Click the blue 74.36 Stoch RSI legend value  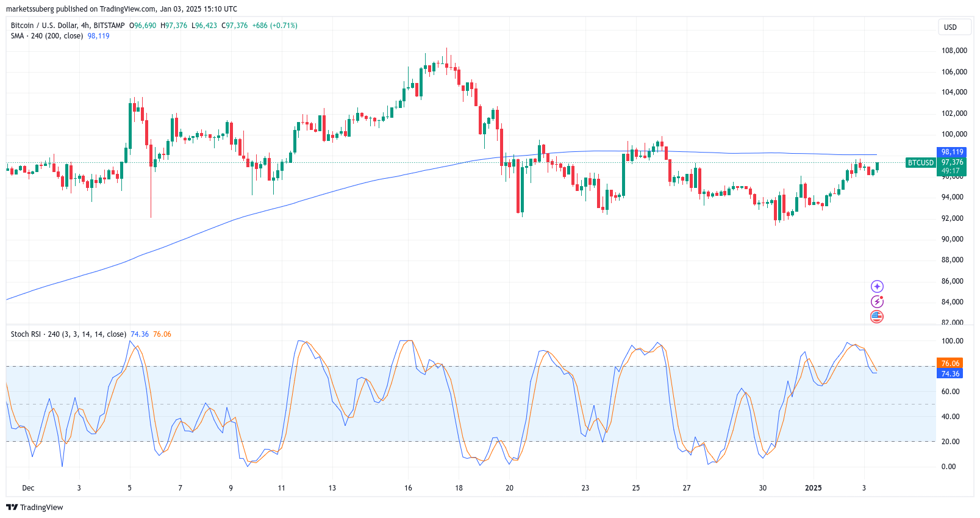(140, 334)
